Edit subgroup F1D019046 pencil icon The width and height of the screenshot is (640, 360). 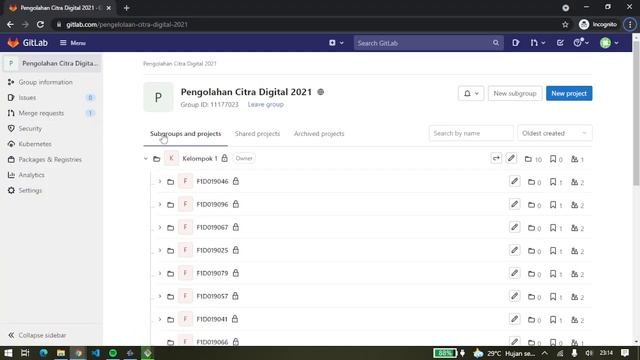[515, 181]
